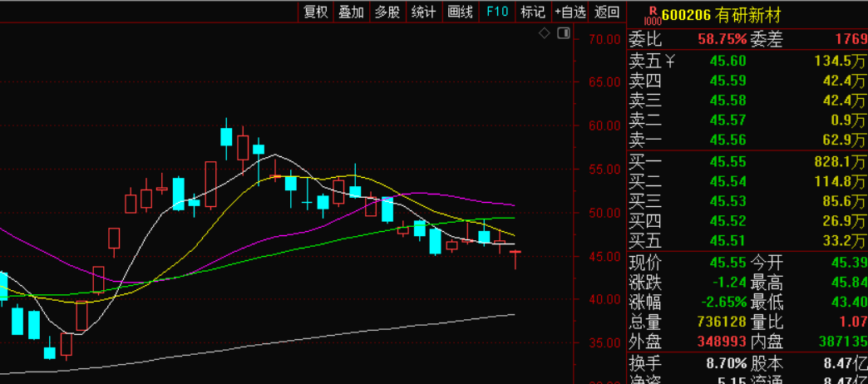
Task: Open 统计 statistics tool
Action: 423,12
